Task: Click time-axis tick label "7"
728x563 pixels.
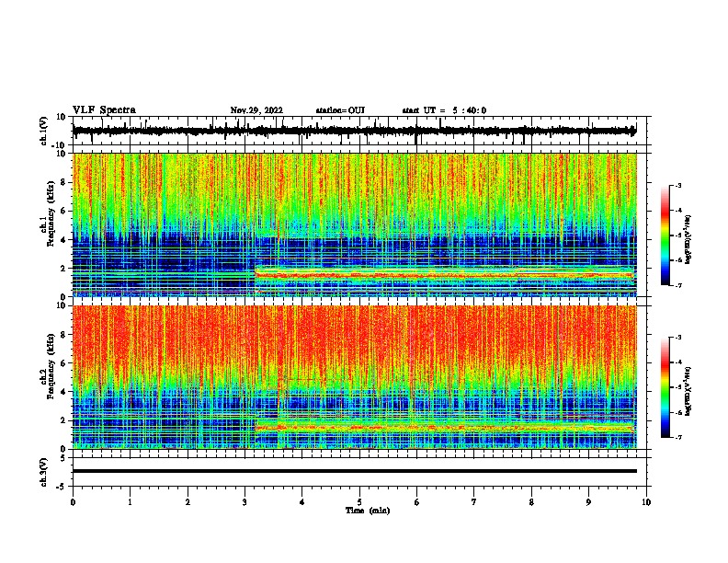Action: click(474, 502)
